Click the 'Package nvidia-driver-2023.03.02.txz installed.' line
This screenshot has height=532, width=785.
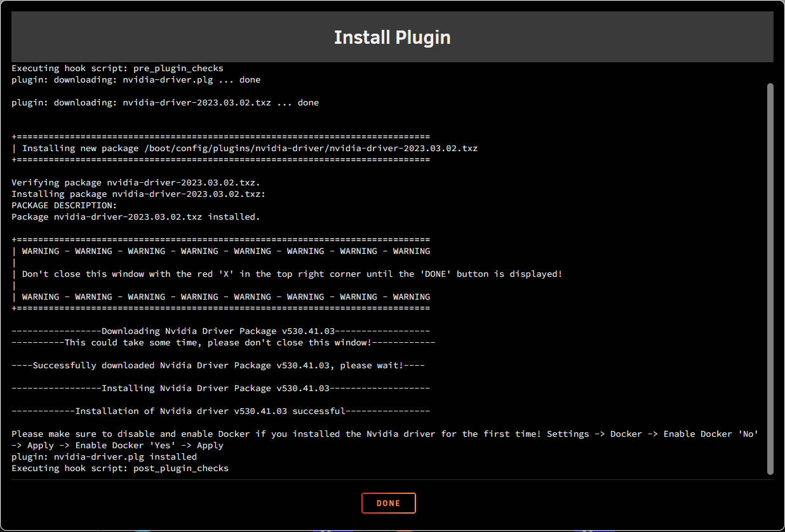pos(136,217)
